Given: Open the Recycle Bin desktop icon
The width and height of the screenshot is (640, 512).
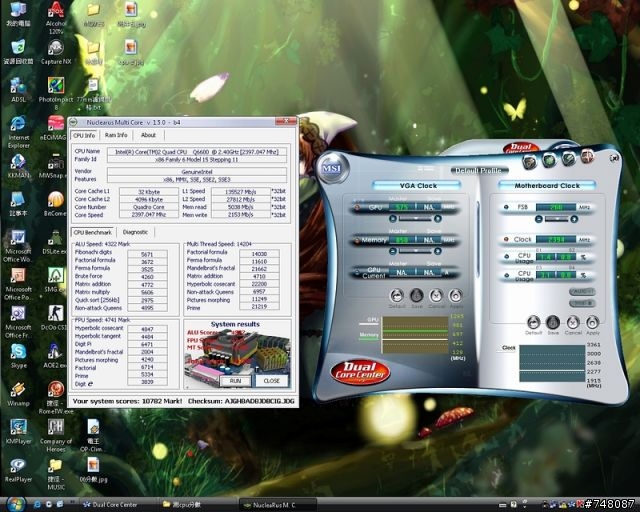Looking at the screenshot, I should (x=18, y=51).
